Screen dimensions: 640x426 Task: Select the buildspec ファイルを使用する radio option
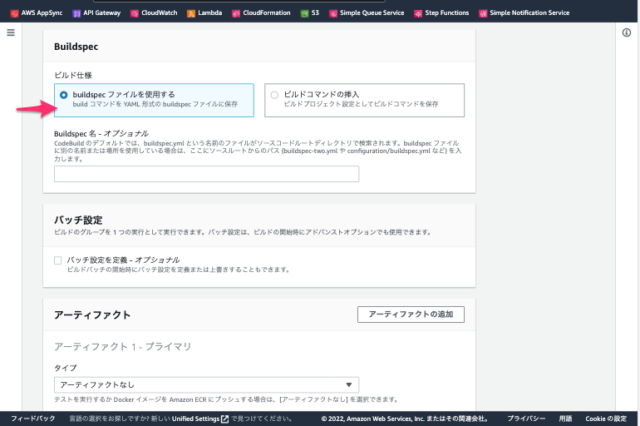pyautogui.click(x=64, y=95)
